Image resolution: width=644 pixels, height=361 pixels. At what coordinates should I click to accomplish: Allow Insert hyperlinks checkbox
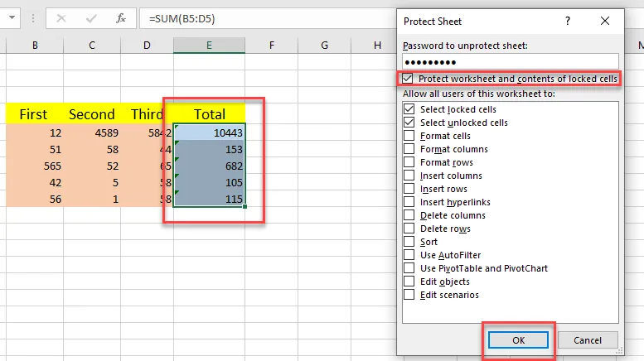409,202
